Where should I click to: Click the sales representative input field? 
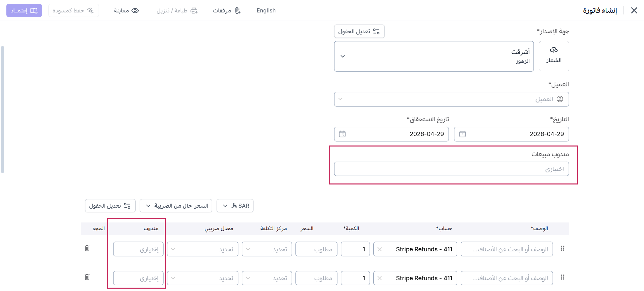(x=451, y=169)
